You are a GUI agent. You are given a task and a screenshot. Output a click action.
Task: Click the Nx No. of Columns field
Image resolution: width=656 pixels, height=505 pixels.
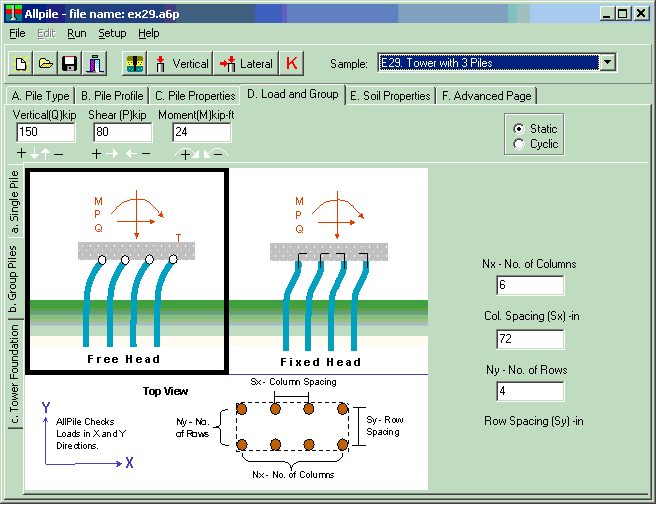(x=530, y=286)
